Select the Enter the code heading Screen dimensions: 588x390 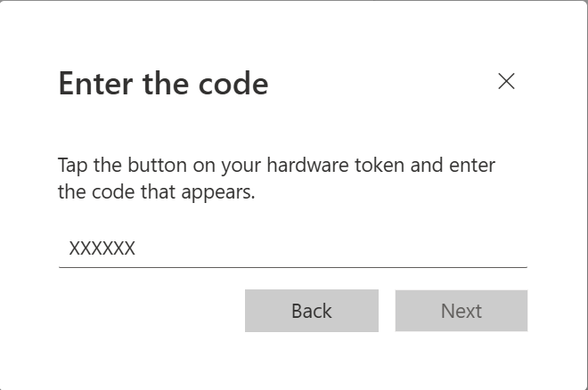(x=163, y=83)
